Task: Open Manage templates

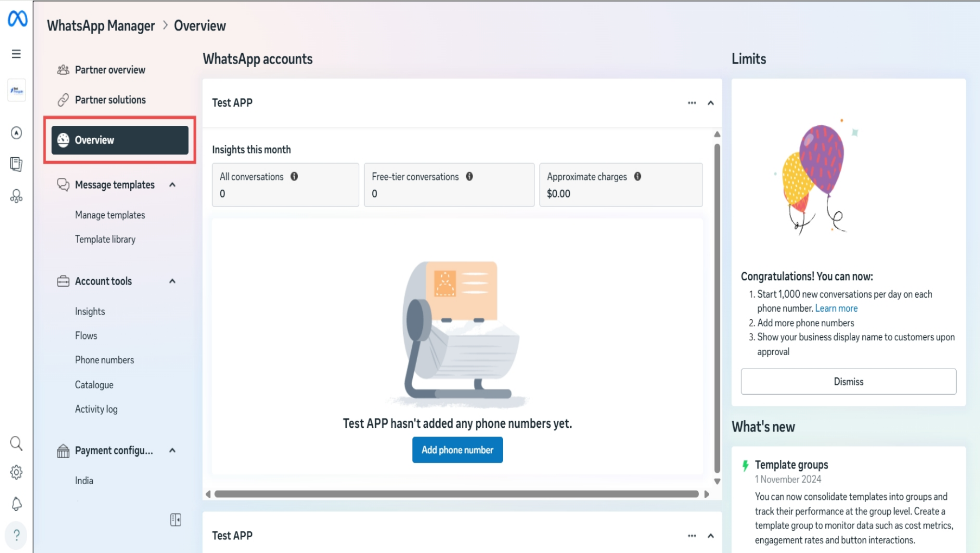Action: 110,215
